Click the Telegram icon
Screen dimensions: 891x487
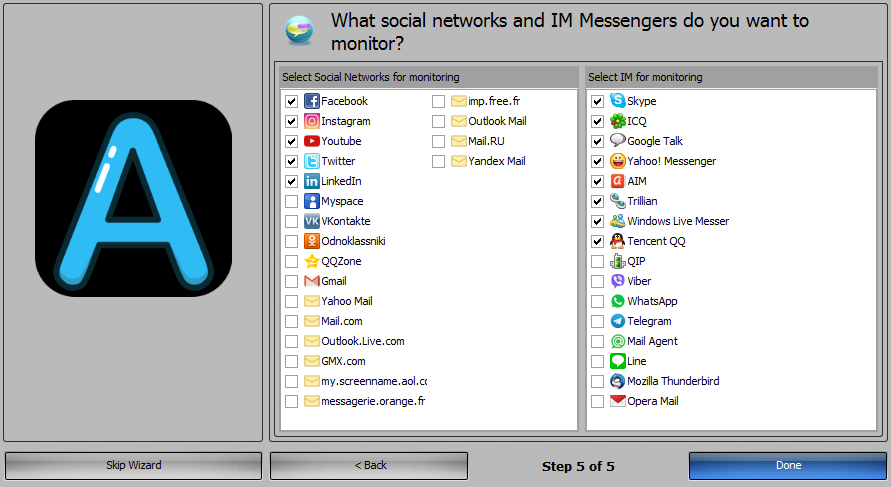(x=618, y=321)
